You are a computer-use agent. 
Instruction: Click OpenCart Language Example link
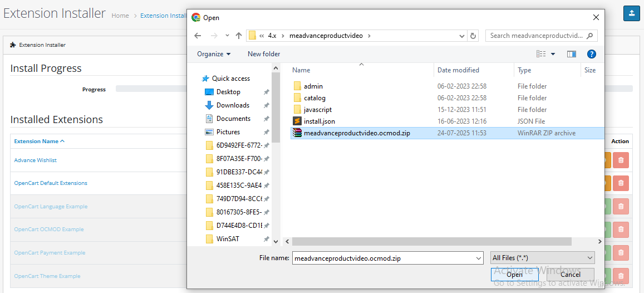51,206
